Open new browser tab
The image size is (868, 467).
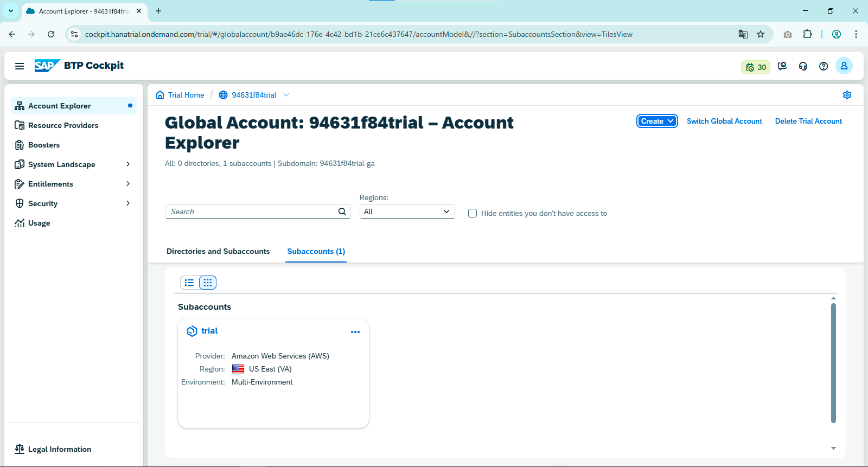coord(158,11)
